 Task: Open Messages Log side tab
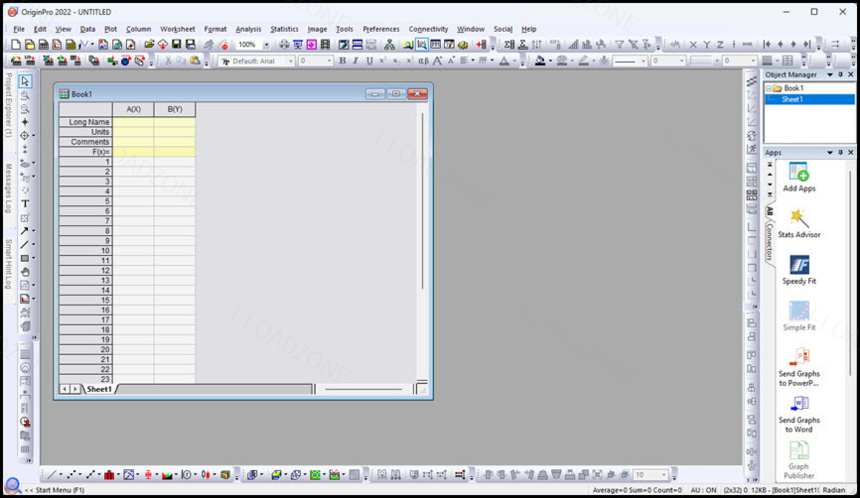[x=8, y=188]
